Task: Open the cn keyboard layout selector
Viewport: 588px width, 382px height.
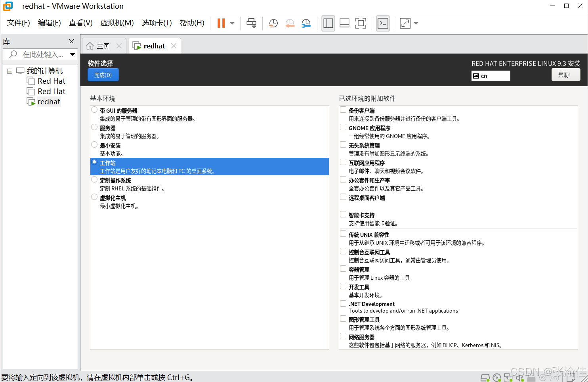Action: 491,76
